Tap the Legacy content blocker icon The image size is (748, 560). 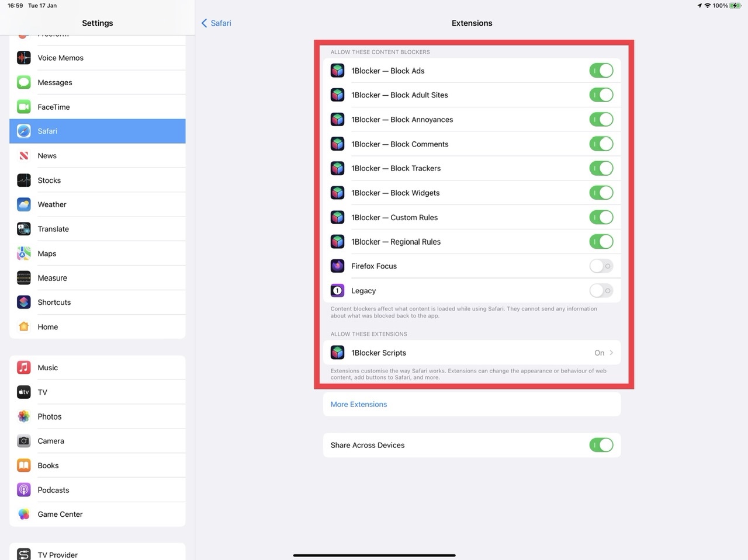[338, 290]
